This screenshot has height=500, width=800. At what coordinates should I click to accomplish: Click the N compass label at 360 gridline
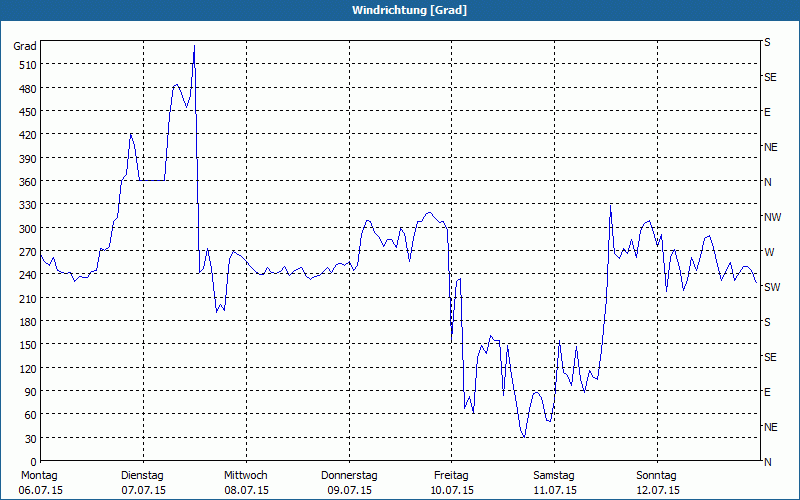tap(768, 182)
